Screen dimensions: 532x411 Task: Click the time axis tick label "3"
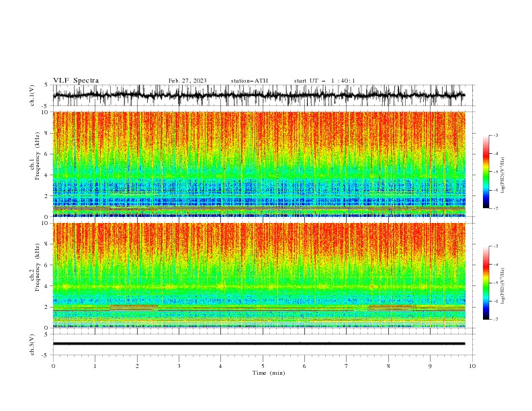point(179,366)
